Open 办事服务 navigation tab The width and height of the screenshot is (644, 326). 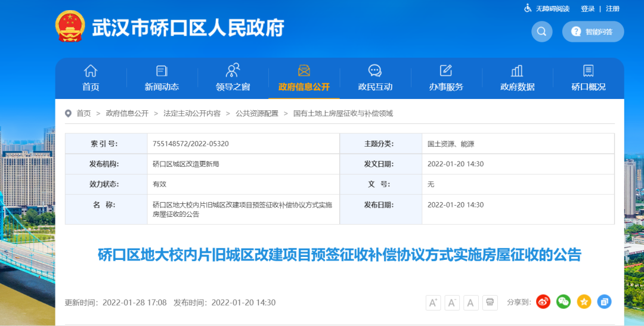pyautogui.click(x=446, y=78)
